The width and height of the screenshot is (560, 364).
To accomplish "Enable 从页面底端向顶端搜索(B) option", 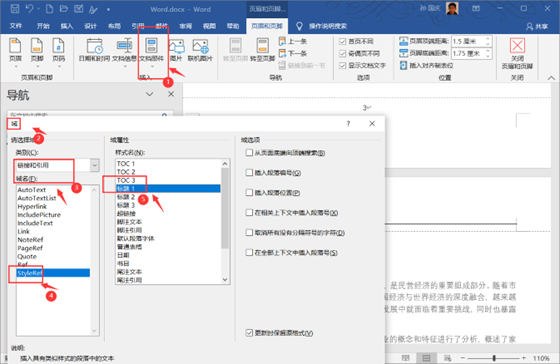I will (x=249, y=153).
